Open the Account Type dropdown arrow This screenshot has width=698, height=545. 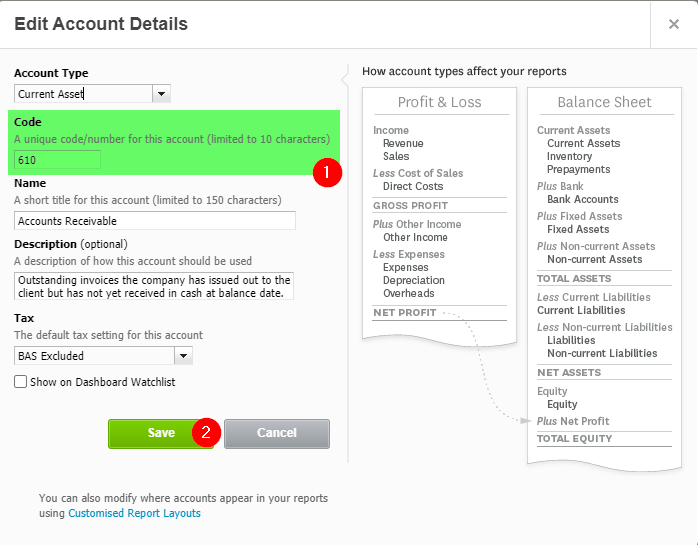coord(162,94)
